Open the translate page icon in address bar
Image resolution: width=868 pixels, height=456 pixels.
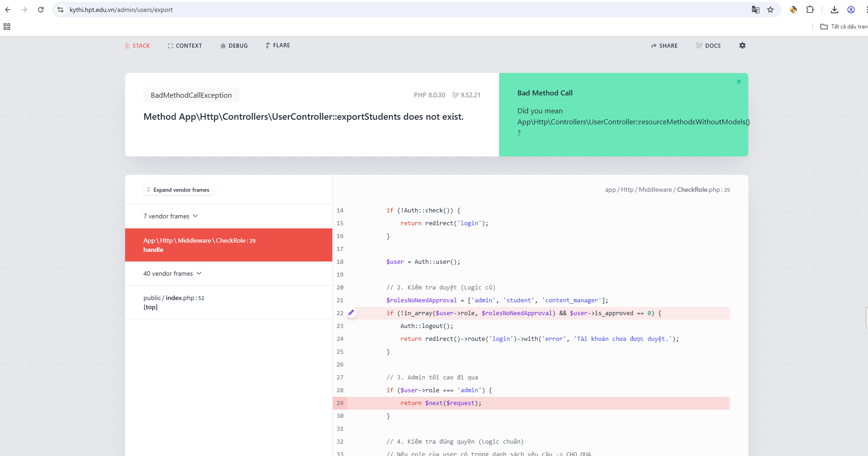[x=756, y=10]
